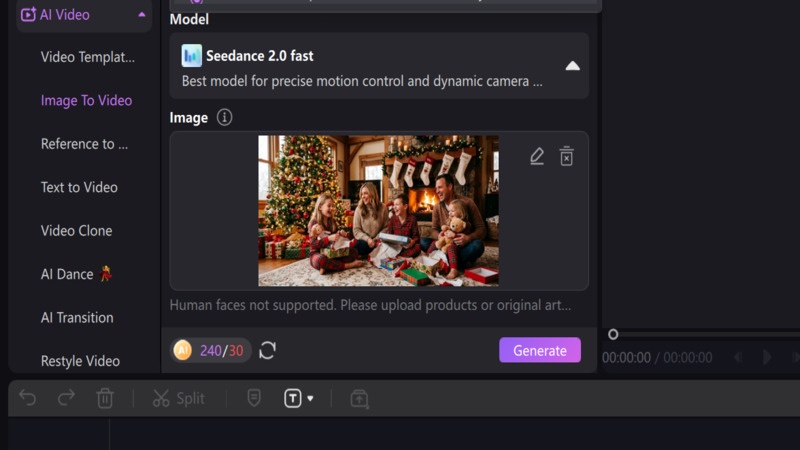Screen dimensions: 800x450
Task: Expand the Seedance 2.0 fast model dropdown
Action: [x=572, y=66]
